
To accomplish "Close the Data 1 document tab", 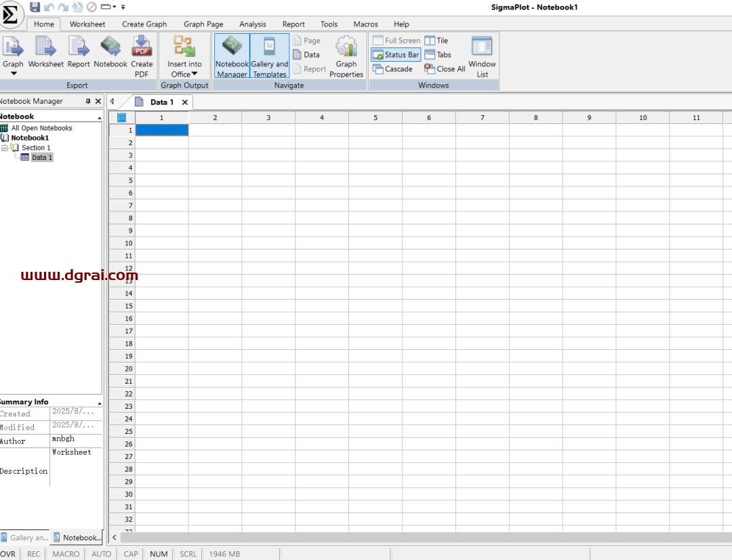I will [x=185, y=102].
